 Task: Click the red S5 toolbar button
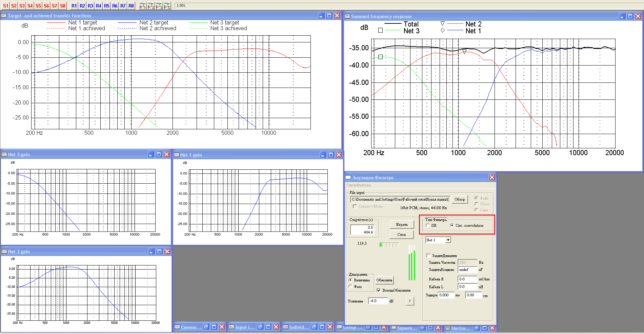pyautogui.click(x=38, y=6)
